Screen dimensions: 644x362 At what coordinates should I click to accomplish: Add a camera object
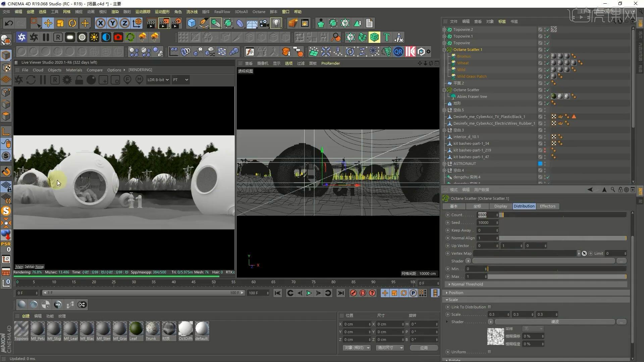tap(264, 23)
